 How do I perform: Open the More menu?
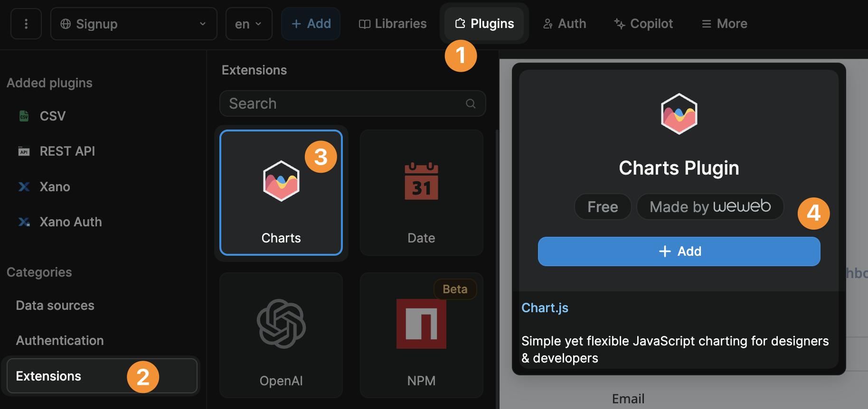pos(723,23)
